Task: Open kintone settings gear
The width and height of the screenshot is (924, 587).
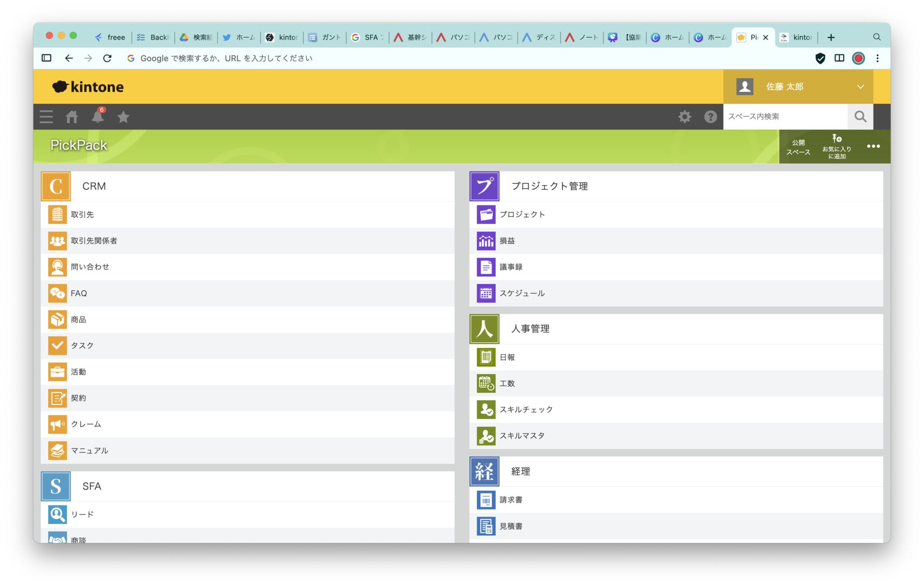Action: pyautogui.click(x=684, y=117)
